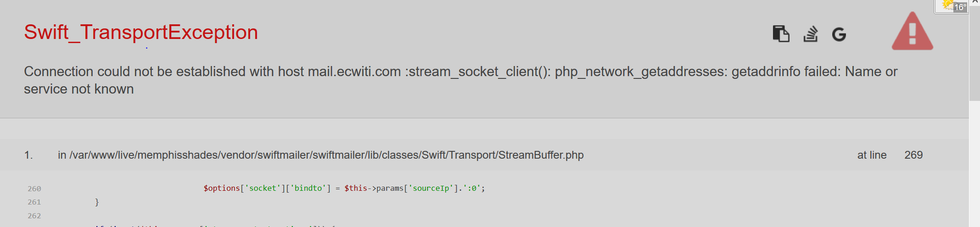The height and width of the screenshot is (227, 980).
Task: Click the 'at line' label
Action: 872,155
